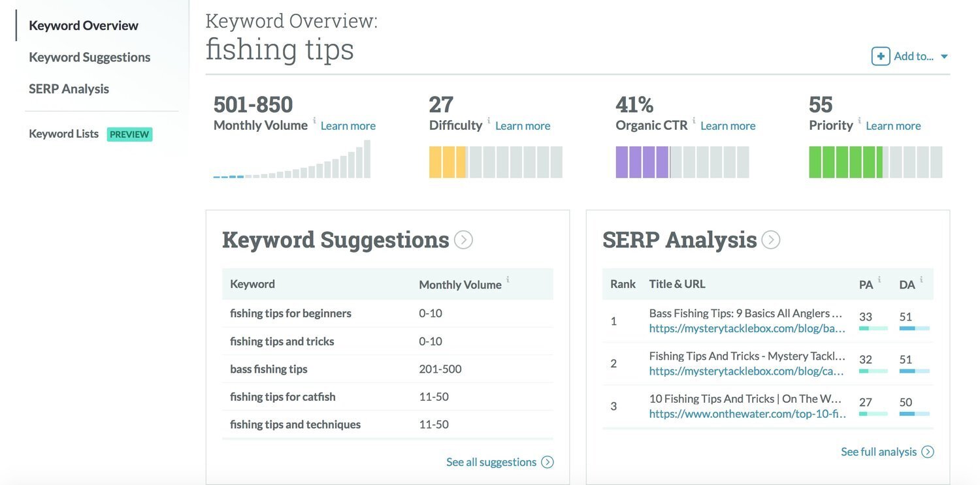Image resolution: width=980 pixels, height=485 pixels.
Task: Click Learn more next to Organic CTR
Action: pyautogui.click(x=728, y=125)
